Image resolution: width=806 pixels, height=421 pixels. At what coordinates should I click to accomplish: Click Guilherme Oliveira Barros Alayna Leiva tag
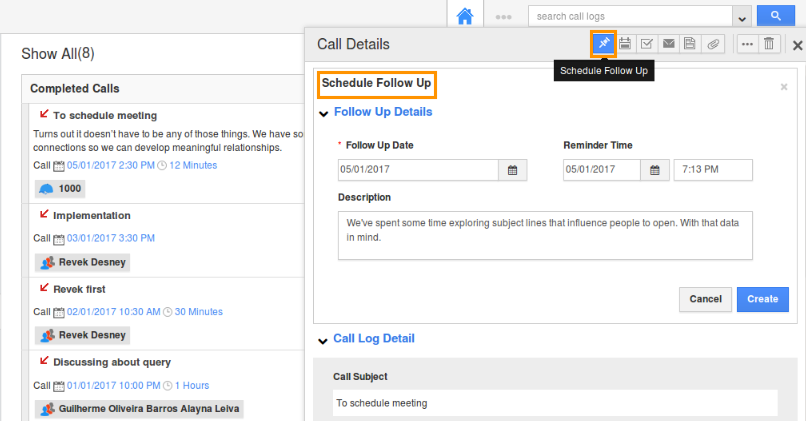click(x=139, y=409)
